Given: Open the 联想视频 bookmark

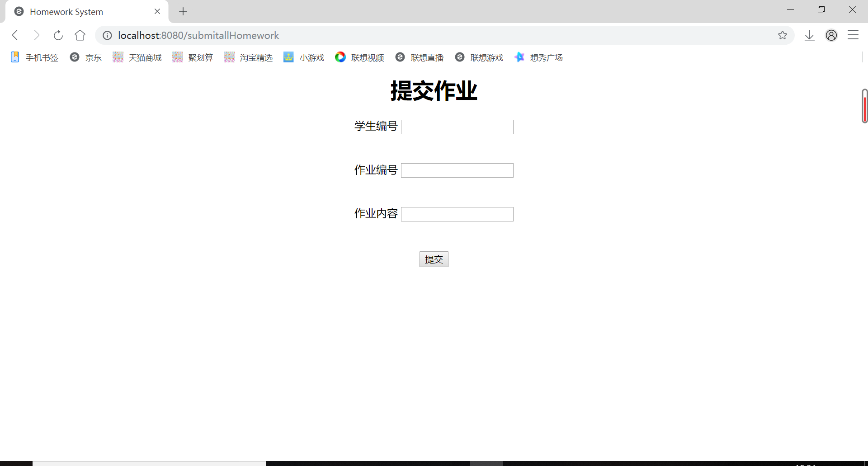Looking at the screenshot, I should (367, 57).
